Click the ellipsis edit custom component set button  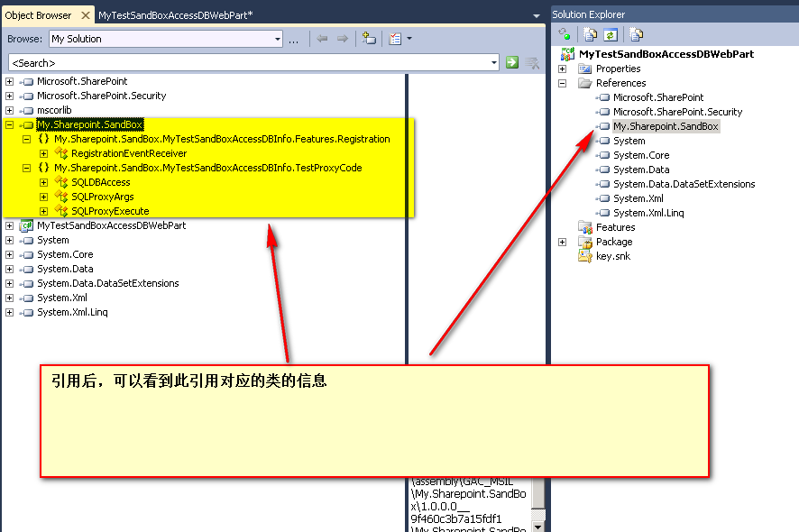pos(293,40)
